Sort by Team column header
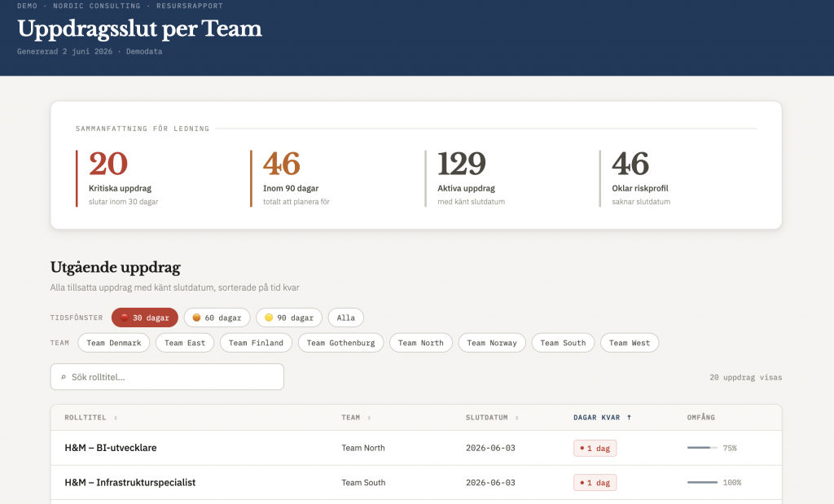 pos(357,418)
